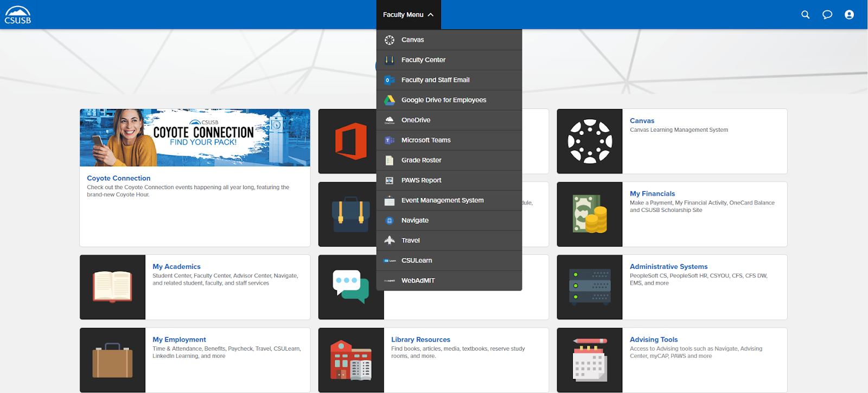
Task: Click the money and coins icon
Action: pyautogui.click(x=590, y=214)
